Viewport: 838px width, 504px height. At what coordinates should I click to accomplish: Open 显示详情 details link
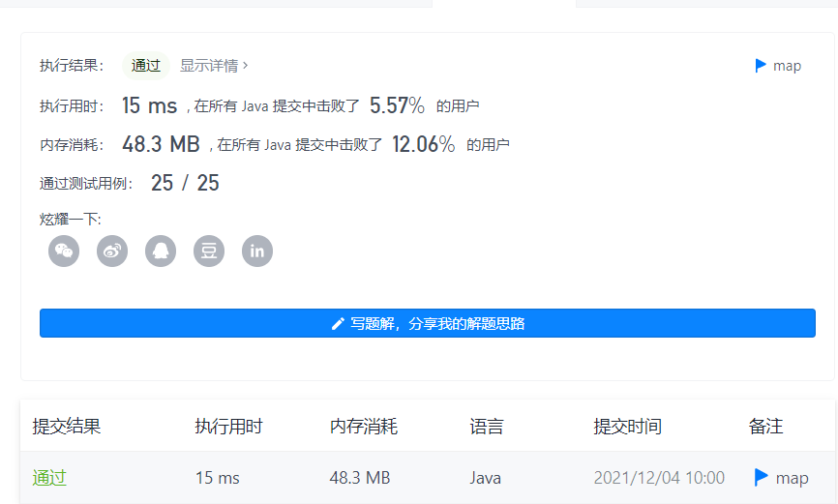(x=214, y=66)
